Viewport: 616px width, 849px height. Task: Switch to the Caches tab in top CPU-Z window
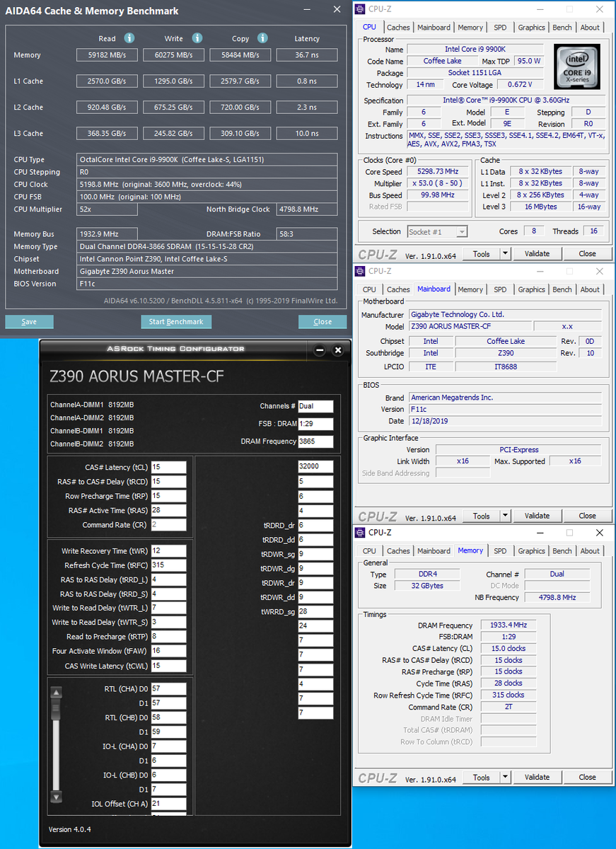coord(398,28)
